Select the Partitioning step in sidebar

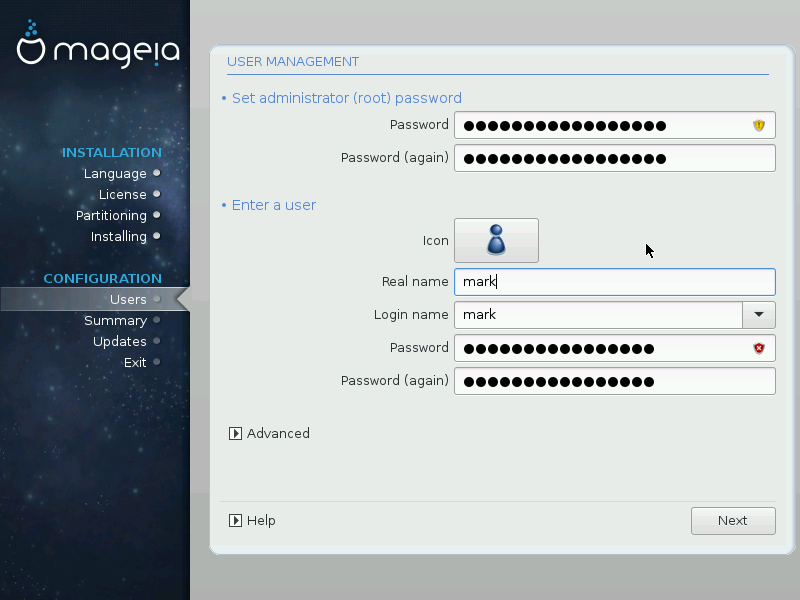pos(111,216)
